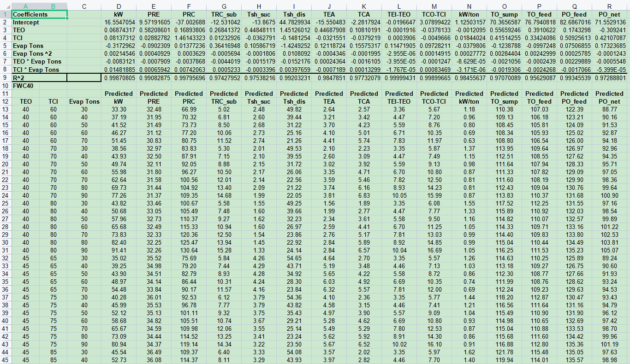Click the 'TCI * Evap Tons' label cell
Image resolution: width=630 pixels, height=364 pixels.
click(40, 70)
